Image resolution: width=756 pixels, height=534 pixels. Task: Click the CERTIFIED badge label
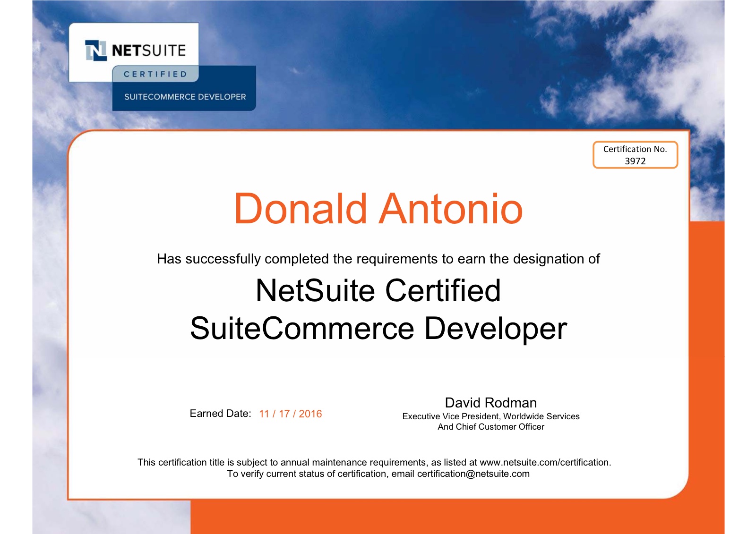[155, 74]
